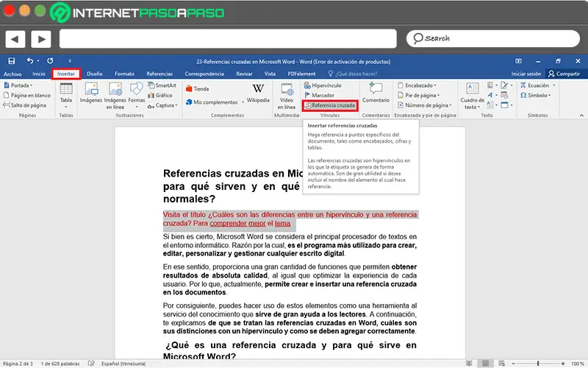Switch to the Inicio tab

39,74
